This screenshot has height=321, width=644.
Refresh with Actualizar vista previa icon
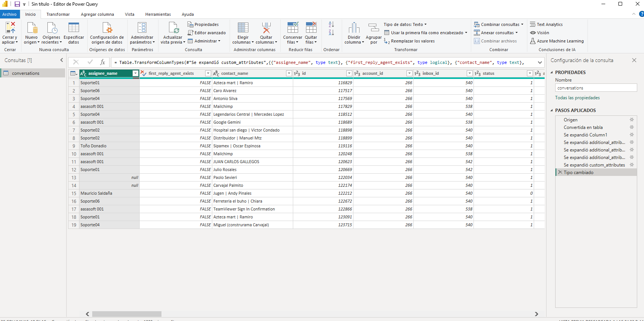(173, 28)
